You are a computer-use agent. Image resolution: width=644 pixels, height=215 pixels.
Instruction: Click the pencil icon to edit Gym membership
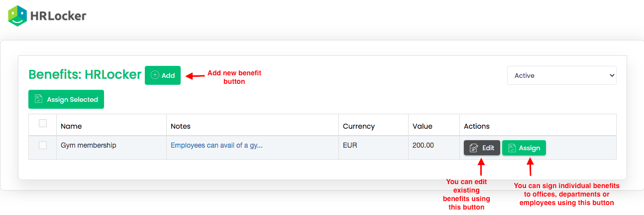click(x=474, y=148)
